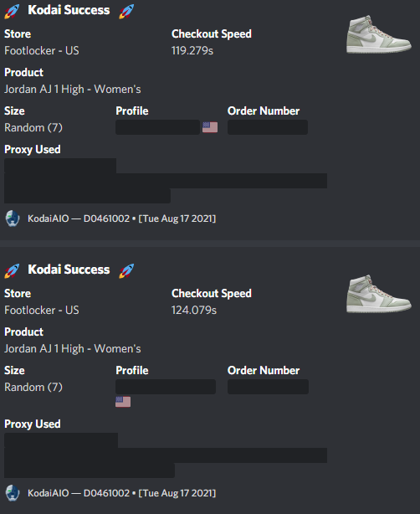Click the US flag emoji under the second Profile field
This screenshot has height=514, width=420.
click(123, 402)
